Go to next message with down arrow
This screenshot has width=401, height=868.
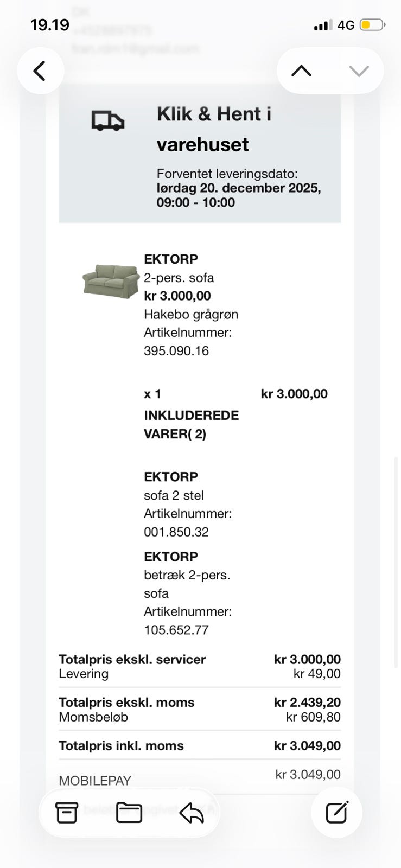[359, 71]
